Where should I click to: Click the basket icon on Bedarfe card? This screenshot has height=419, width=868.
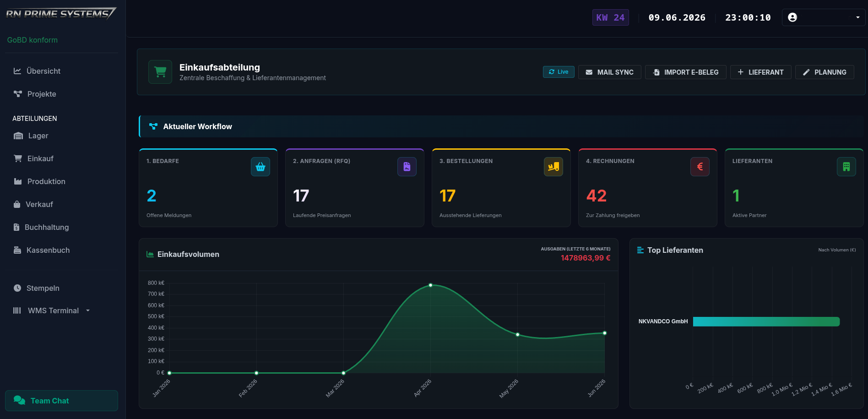click(x=260, y=167)
